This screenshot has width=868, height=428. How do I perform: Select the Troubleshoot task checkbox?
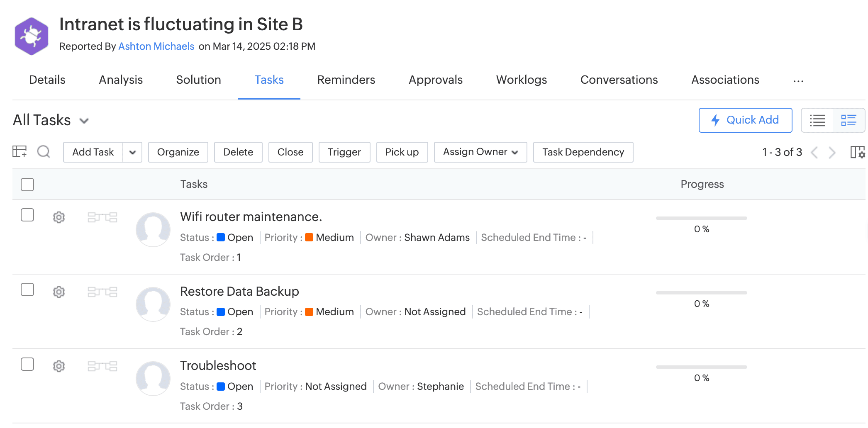[x=27, y=364]
